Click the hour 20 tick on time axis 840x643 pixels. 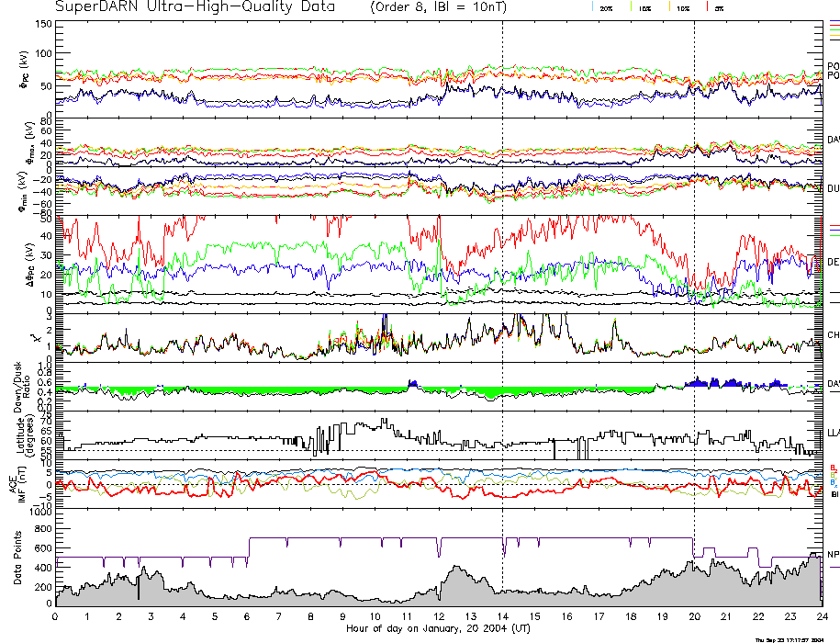[694, 617]
